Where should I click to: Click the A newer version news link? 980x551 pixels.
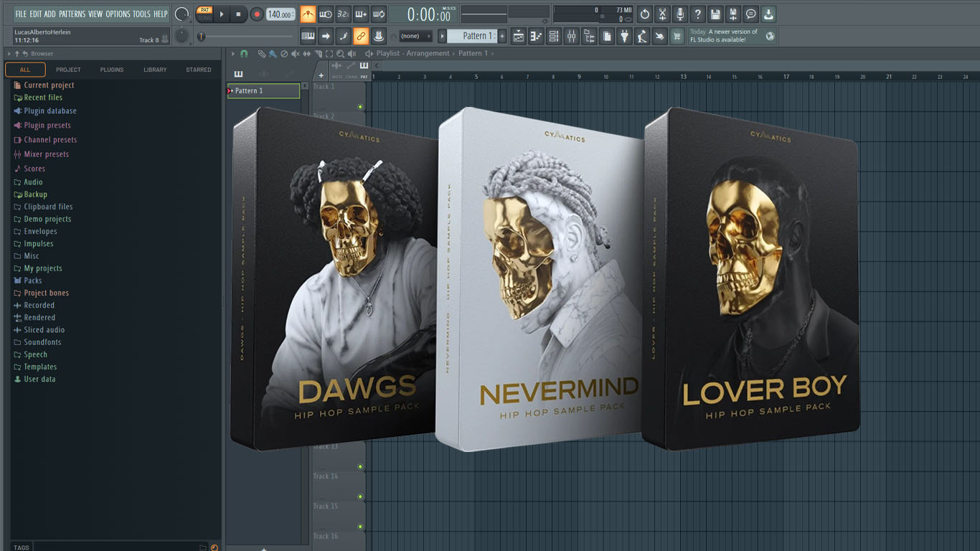point(724,36)
